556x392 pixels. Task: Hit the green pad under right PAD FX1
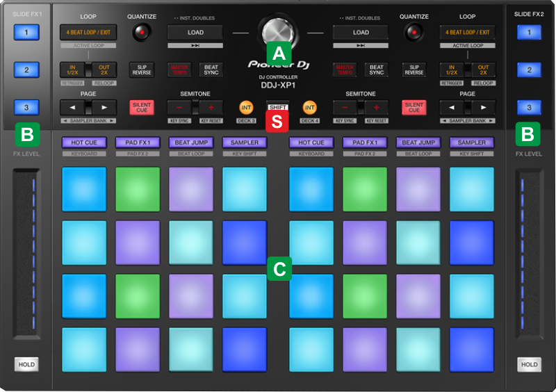tap(364, 189)
